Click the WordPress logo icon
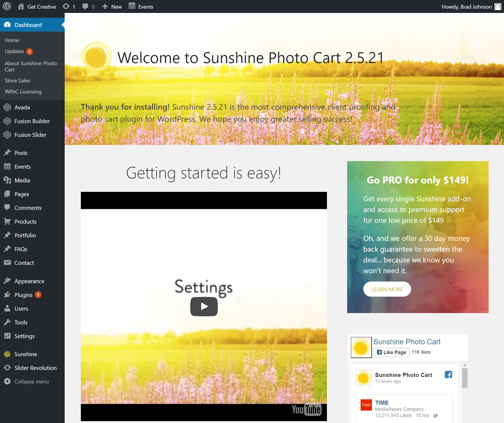This screenshot has width=504, height=423. click(x=7, y=6)
